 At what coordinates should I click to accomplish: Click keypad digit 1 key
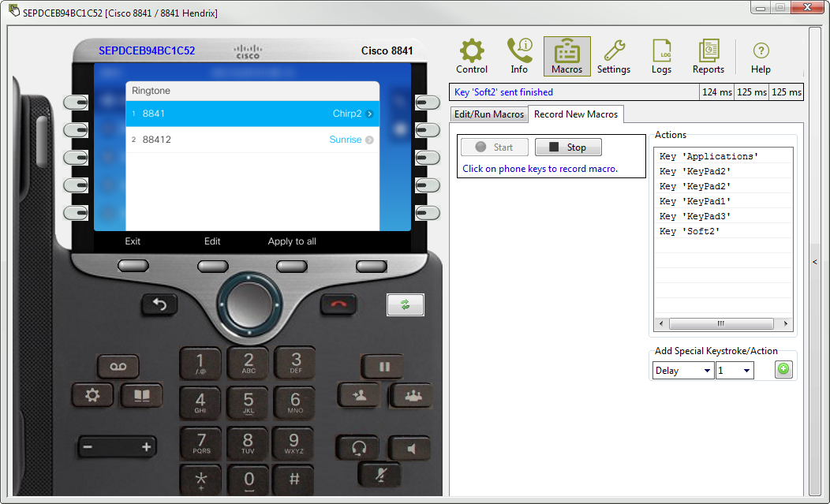tap(200, 363)
